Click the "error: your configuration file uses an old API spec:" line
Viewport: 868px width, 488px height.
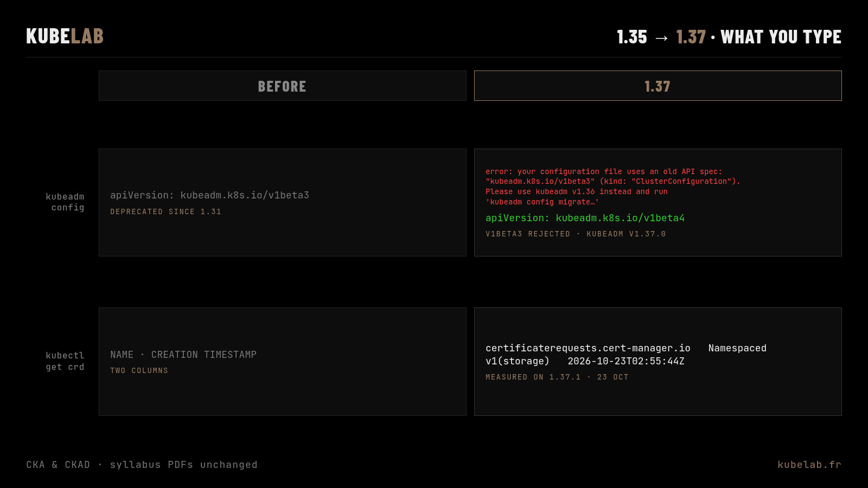point(604,171)
